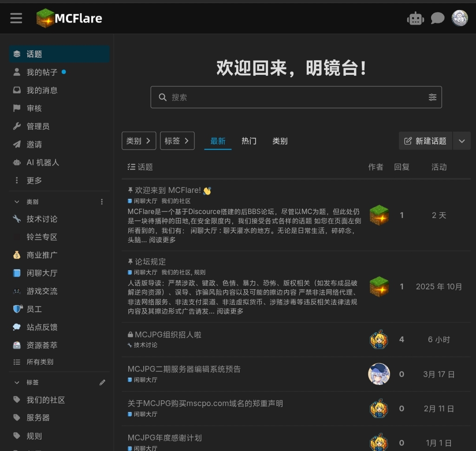
Task: Open the 标签 filter dropdown
Action: point(177,141)
